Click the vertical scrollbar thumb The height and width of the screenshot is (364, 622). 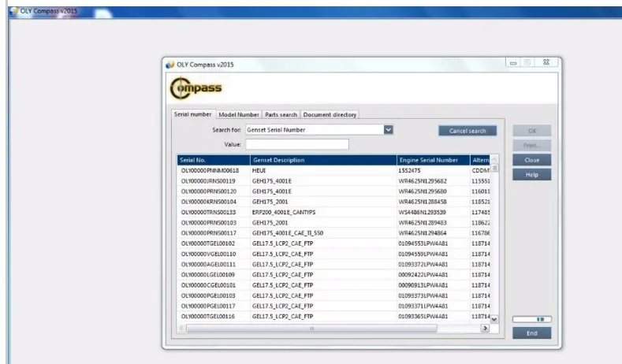[494, 168]
